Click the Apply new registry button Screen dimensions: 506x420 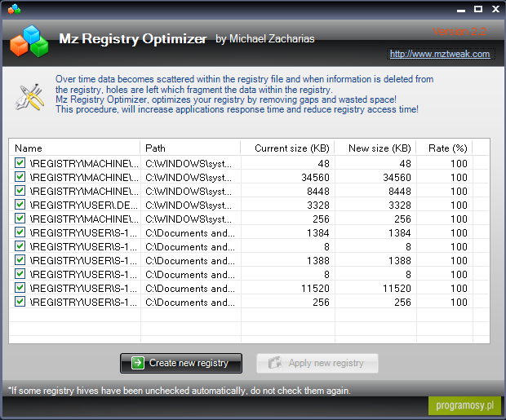(317, 363)
